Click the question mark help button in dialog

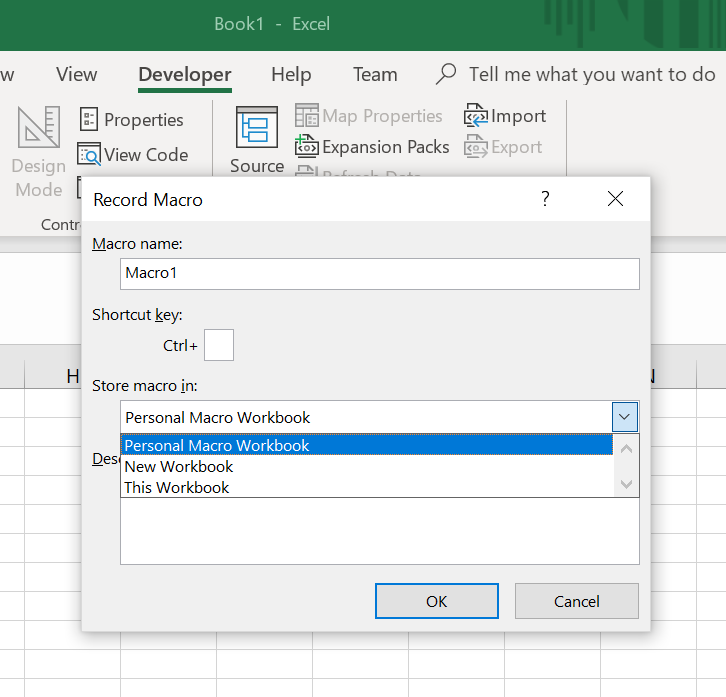545,199
